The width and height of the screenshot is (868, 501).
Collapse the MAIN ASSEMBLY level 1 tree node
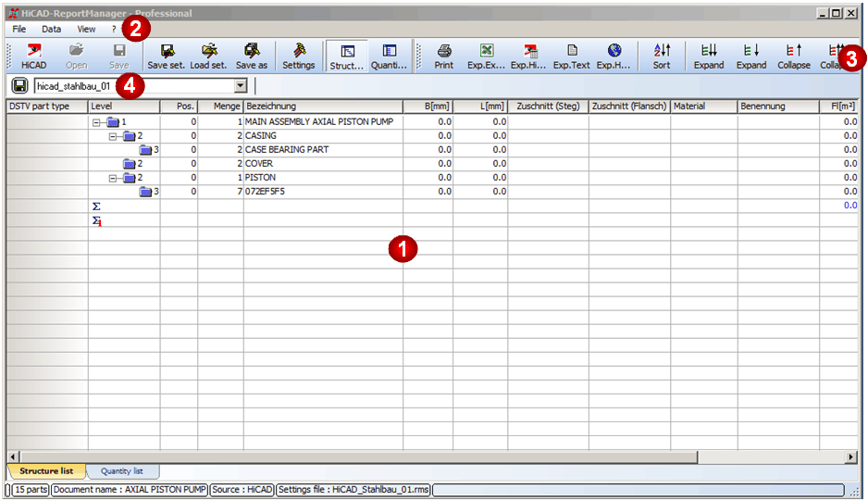[97, 122]
